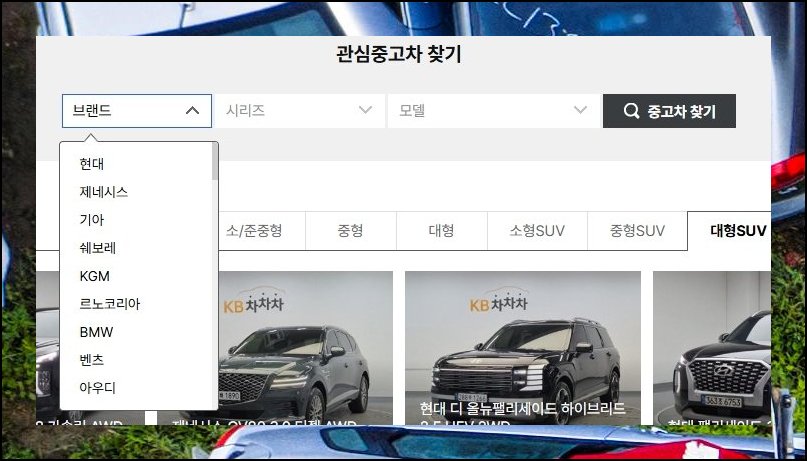Switch to the 중형 tab

350,230
